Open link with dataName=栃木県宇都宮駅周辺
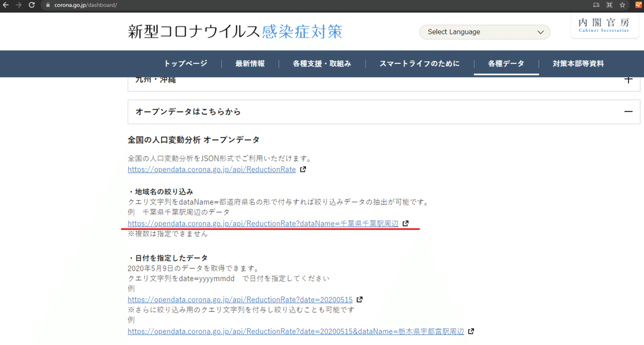The height and width of the screenshot is (345, 644). [296, 332]
